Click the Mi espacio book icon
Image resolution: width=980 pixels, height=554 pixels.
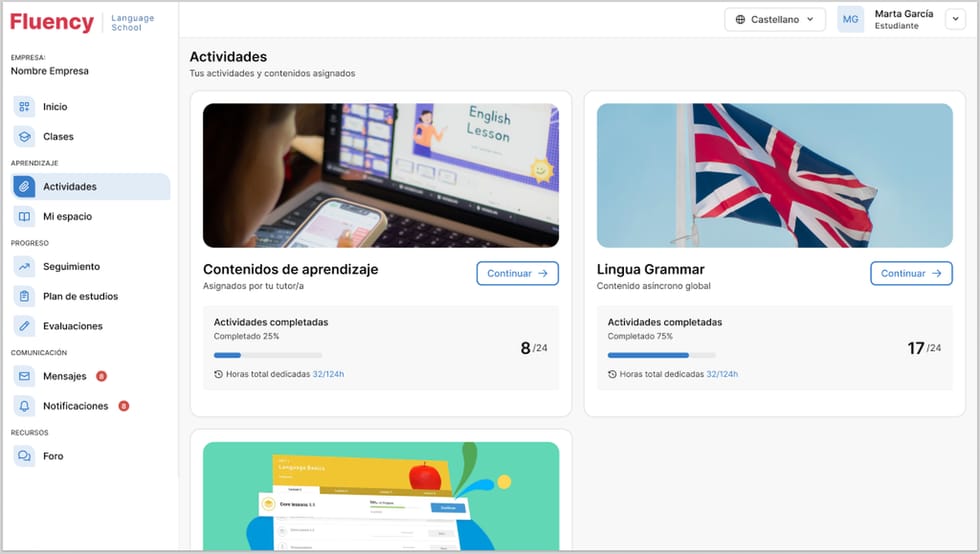click(x=24, y=216)
